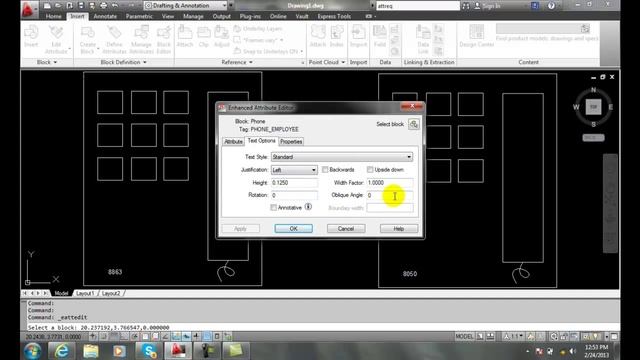
Task: Select the 8050 attribute text in drawing
Action: click(x=410, y=274)
